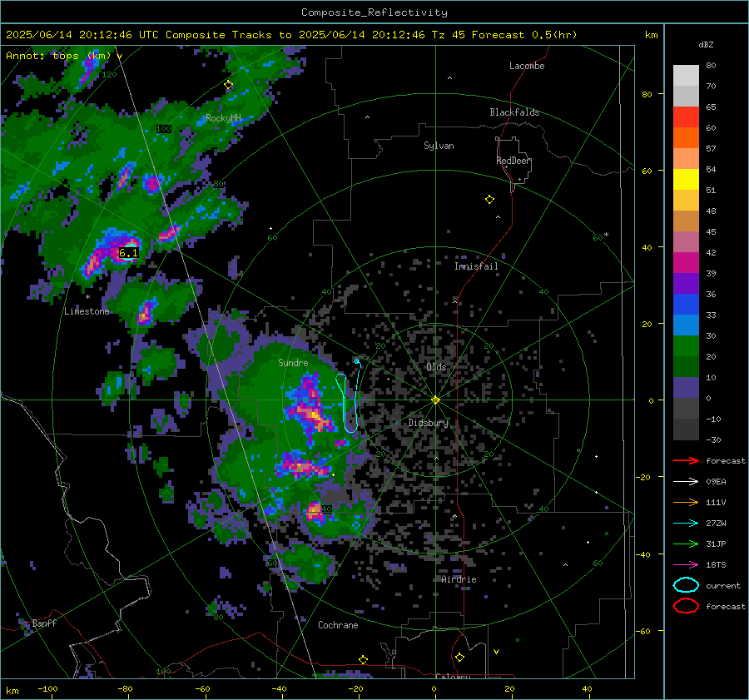Select the purple 36-39 dBZ swatch

[x=686, y=284]
